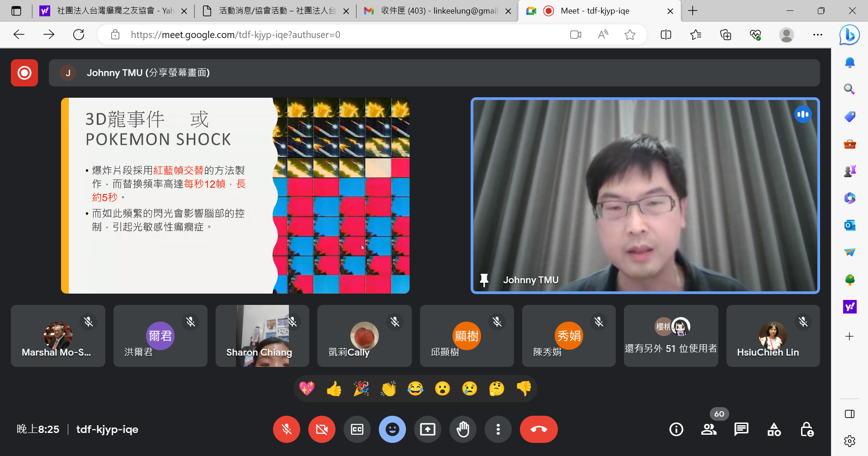Close the Gmail 收件匣 tab
The height and width of the screenshot is (456, 868).
point(508,11)
